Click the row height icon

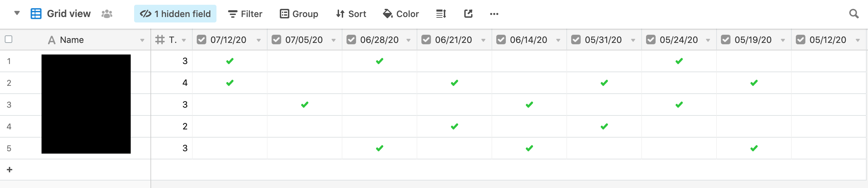(x=441, y=14)
